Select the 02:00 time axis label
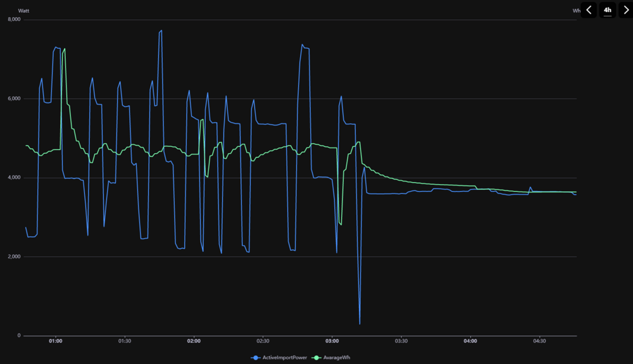 [x=194, y=341]
